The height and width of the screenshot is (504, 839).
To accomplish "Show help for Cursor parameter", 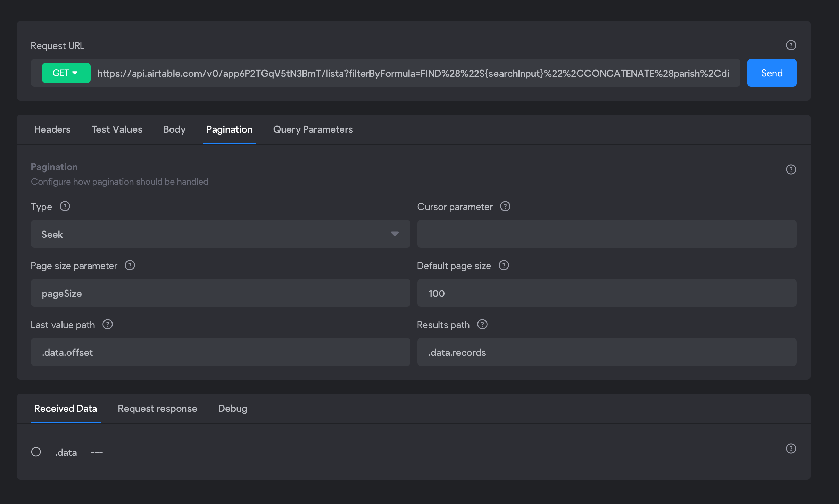I will (505, 206).
